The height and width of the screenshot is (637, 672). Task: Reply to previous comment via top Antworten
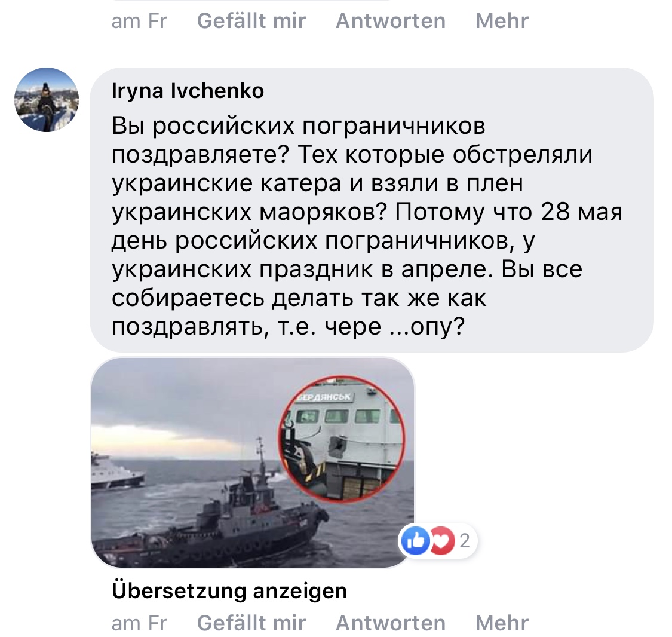(391, 20)
